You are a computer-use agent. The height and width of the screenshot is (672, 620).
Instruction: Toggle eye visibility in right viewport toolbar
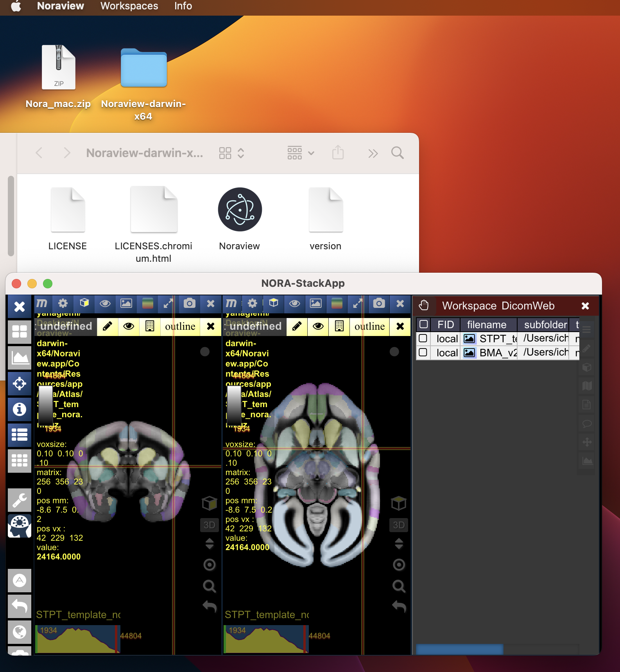pyautogui.click(x=295, y=304)
